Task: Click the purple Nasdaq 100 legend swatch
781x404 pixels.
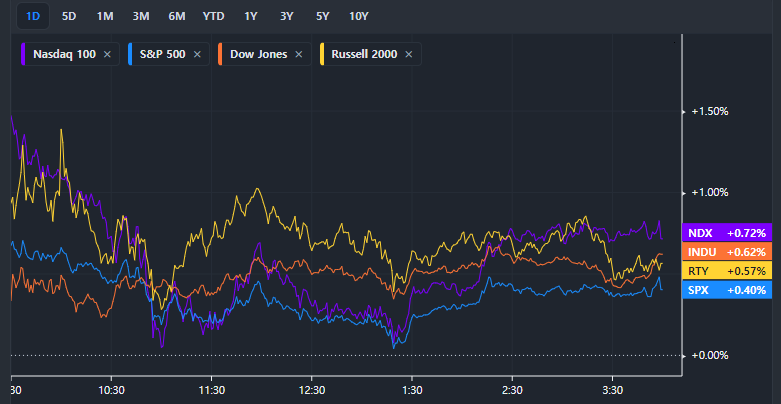Action: point(23,54)
